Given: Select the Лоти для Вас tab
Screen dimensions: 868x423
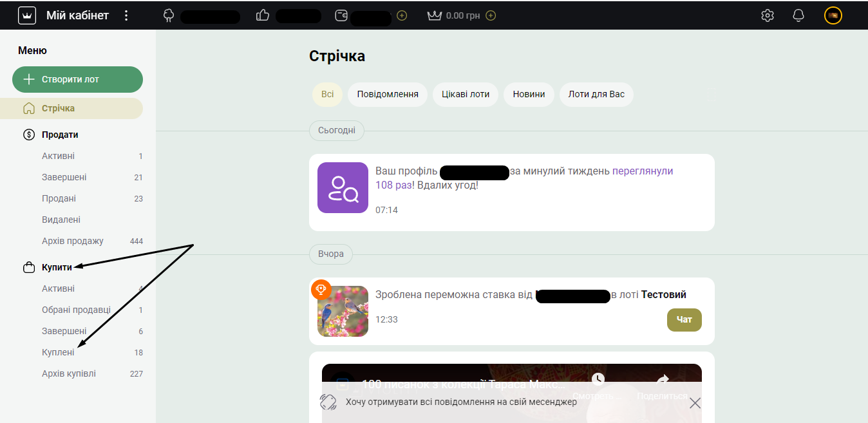Looking at the screenshot, I should 596,94.
